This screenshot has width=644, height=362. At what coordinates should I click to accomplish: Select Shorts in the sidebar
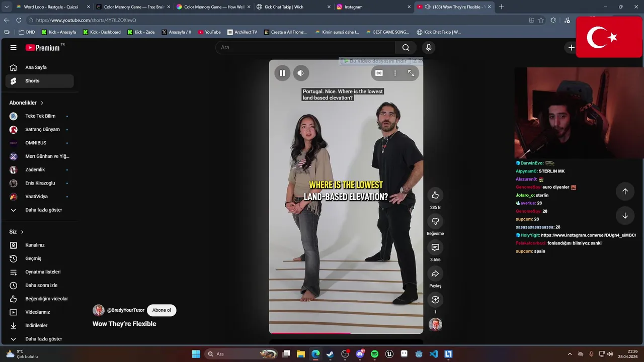(x=39, y=81)
